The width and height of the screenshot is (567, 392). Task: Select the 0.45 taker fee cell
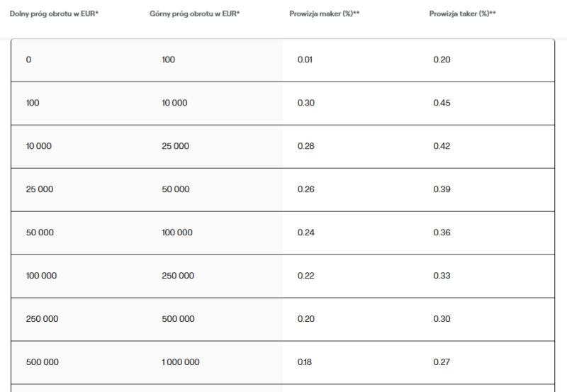click(442, 103)
